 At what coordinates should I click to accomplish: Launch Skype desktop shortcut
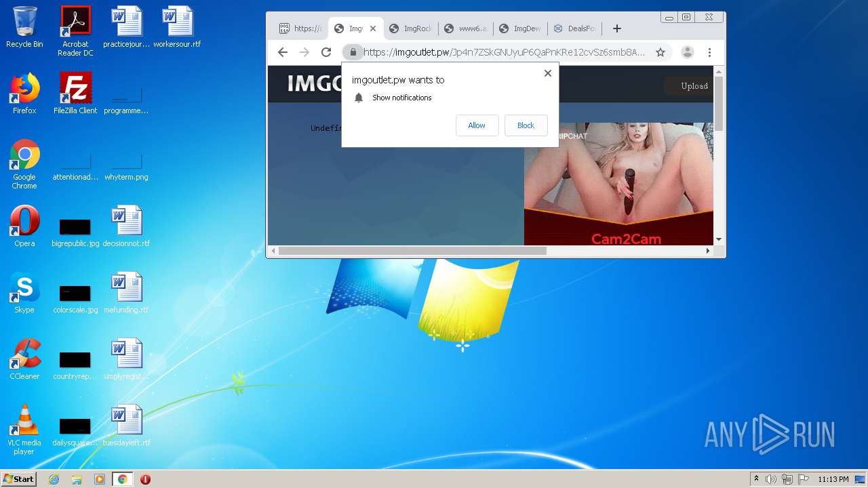(x=24, y=293)
